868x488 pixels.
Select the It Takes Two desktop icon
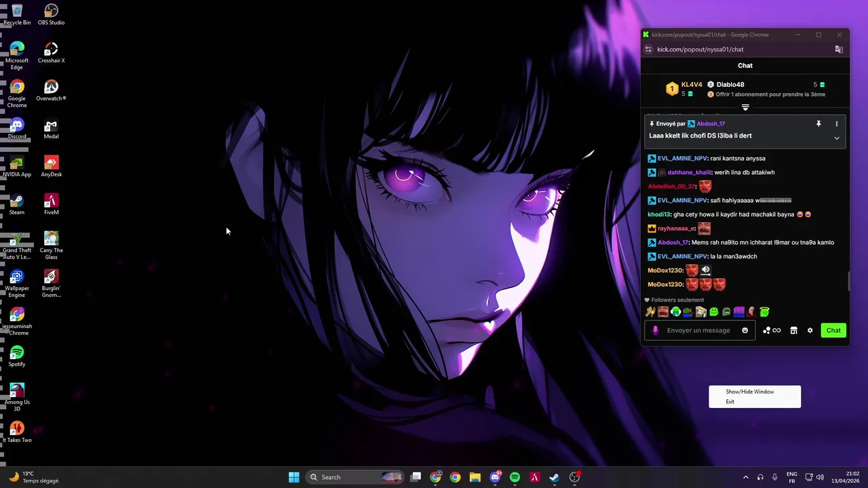[17, 432]
